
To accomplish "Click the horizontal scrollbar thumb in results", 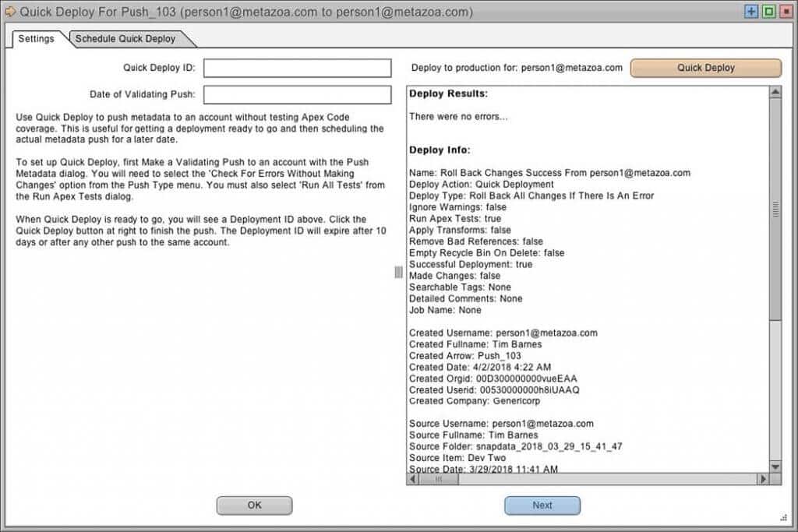I will click(x=439, y=478).
